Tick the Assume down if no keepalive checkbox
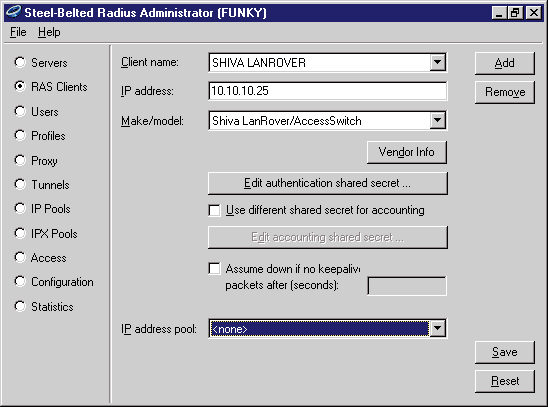This screenshot has height=407, width=548. [214, 269]
